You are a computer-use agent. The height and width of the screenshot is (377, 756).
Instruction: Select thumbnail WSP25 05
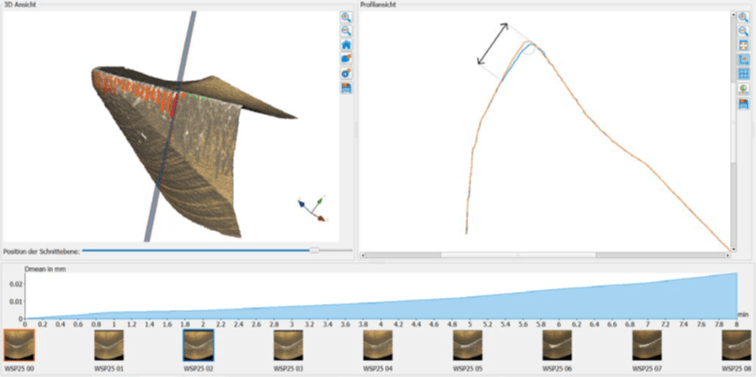(x=467, y=345)
